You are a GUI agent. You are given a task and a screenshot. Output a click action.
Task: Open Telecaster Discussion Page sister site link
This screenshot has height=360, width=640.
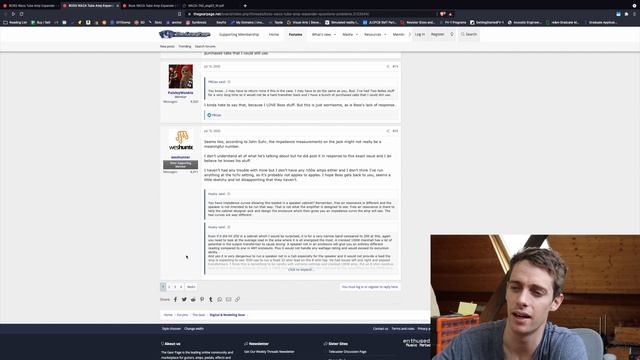pos(347,351)
